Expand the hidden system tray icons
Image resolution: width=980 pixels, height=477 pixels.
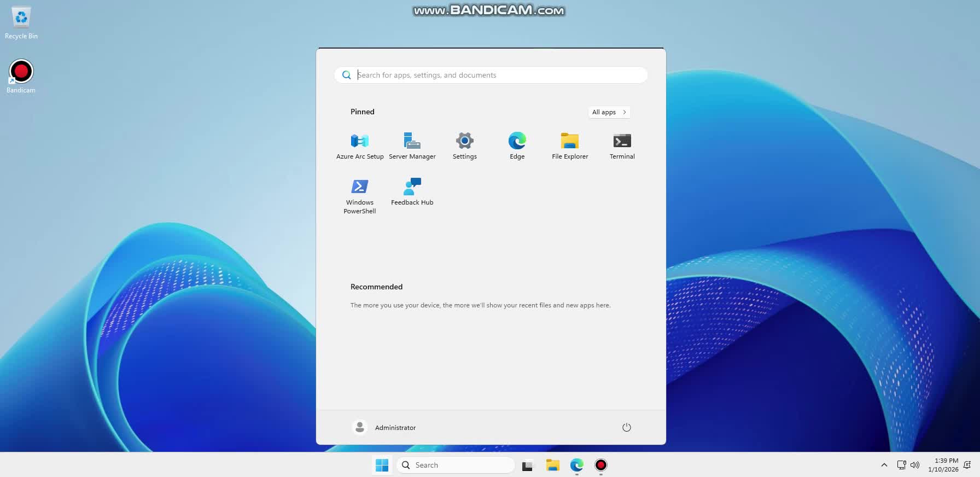(x=884, y=465)
